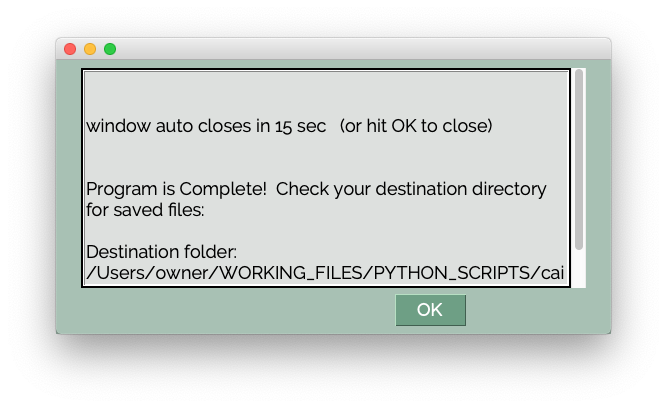Click the "15 sec" countdown text

click(x=300, y=126)
